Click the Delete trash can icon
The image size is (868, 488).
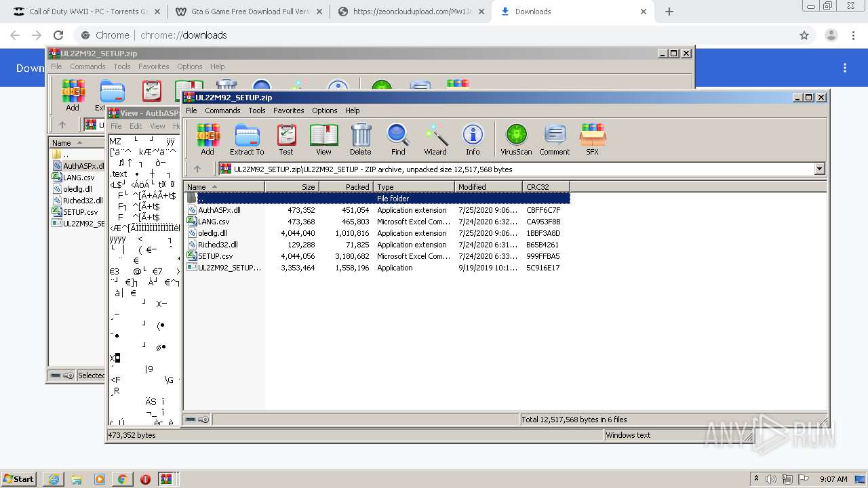coord(361,139)
